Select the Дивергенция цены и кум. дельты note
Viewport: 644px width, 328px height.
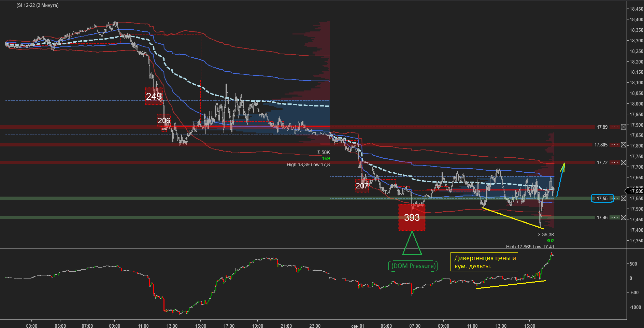(485, 262)
